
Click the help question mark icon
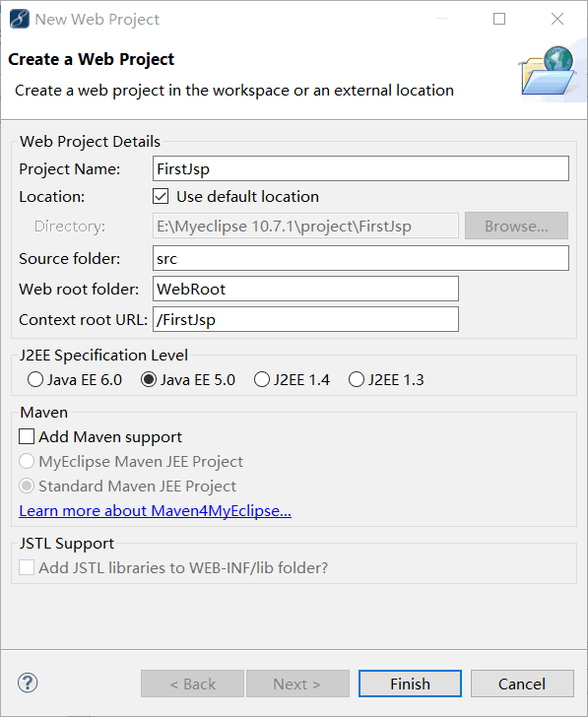coord(28,684)
